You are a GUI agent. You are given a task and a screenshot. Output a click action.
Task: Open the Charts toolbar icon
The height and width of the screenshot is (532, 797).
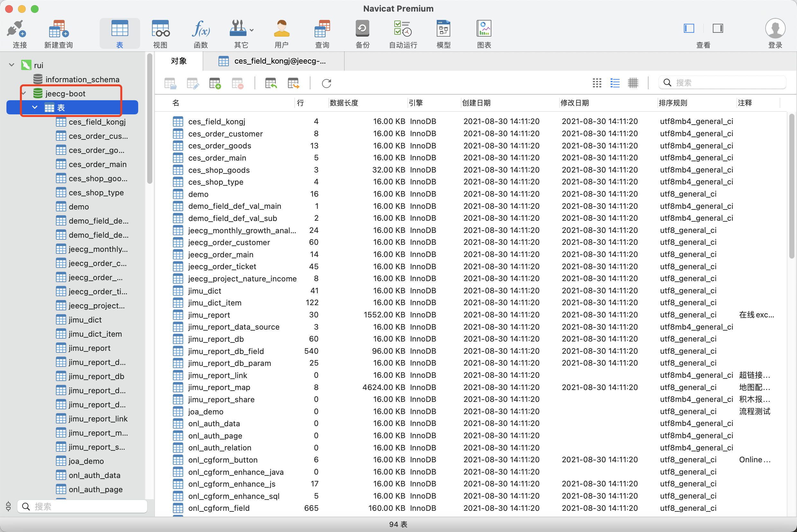coord(484,29)
